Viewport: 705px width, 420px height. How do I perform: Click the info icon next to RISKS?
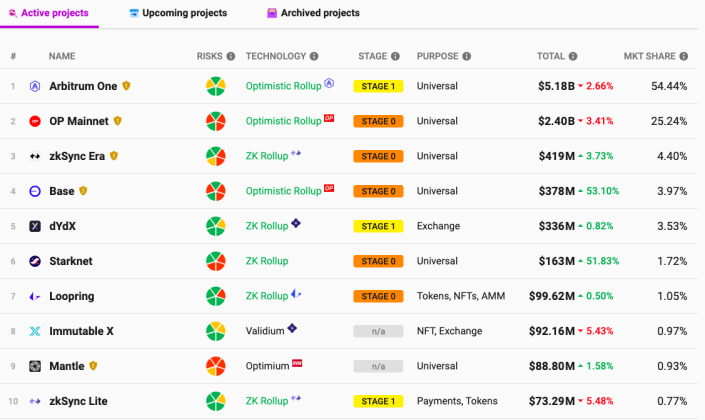231,56
